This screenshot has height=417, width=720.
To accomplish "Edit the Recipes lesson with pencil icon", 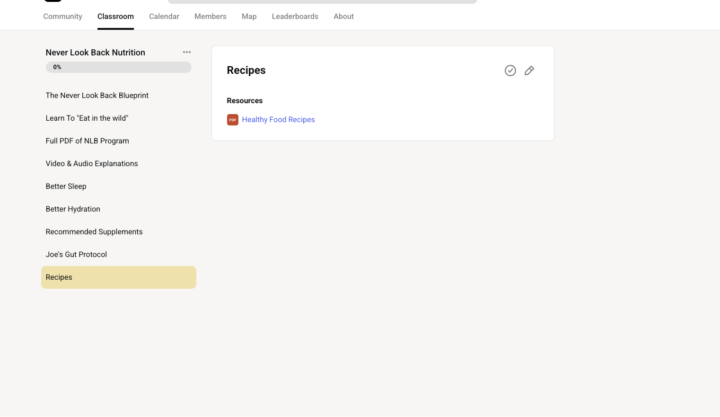I will click(529, 70).
